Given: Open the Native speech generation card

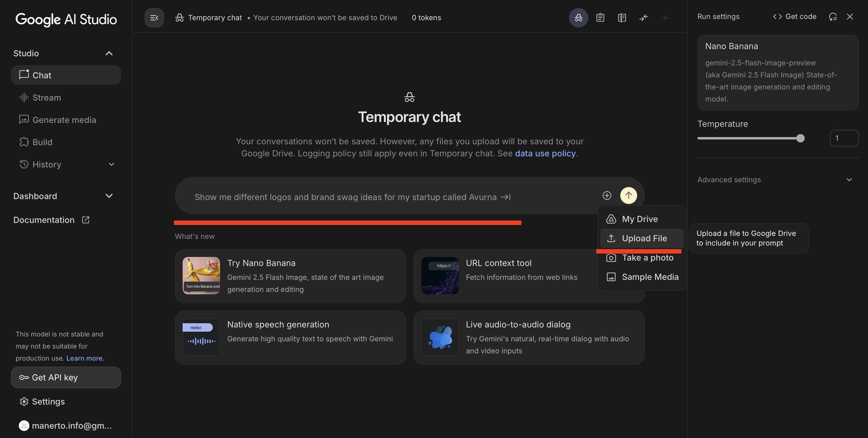Looking at the screenshot, I should point(290,337).
